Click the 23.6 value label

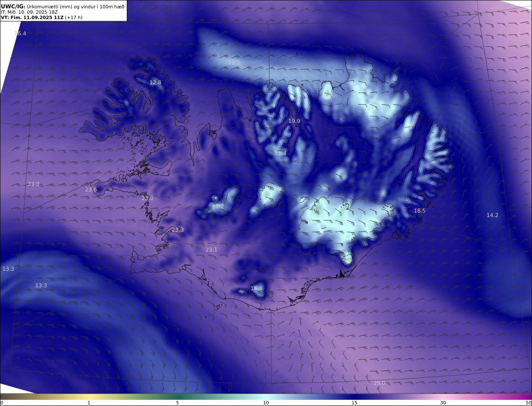pos(91,189)
